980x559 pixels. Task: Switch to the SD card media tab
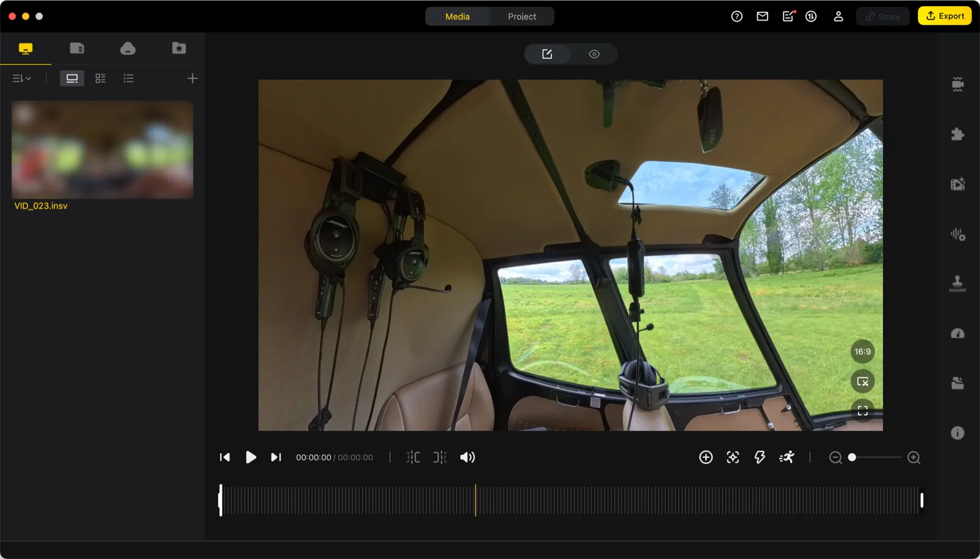[x=77, y=48]
